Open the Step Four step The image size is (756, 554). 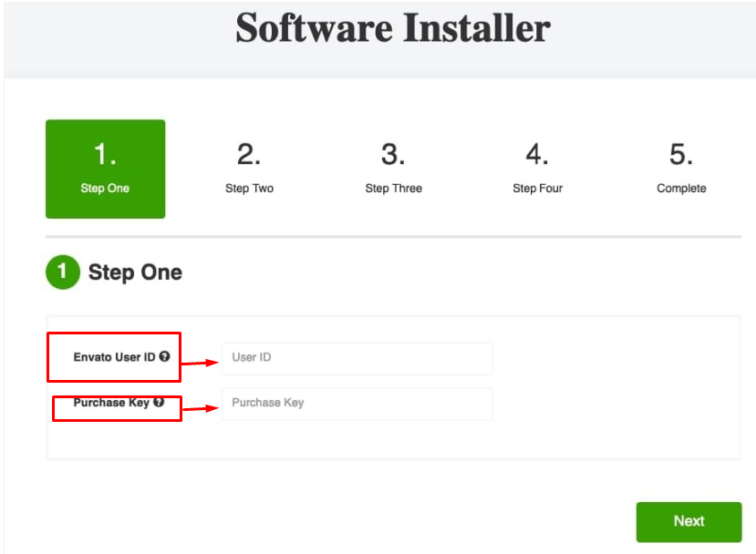tap(537, 169)
